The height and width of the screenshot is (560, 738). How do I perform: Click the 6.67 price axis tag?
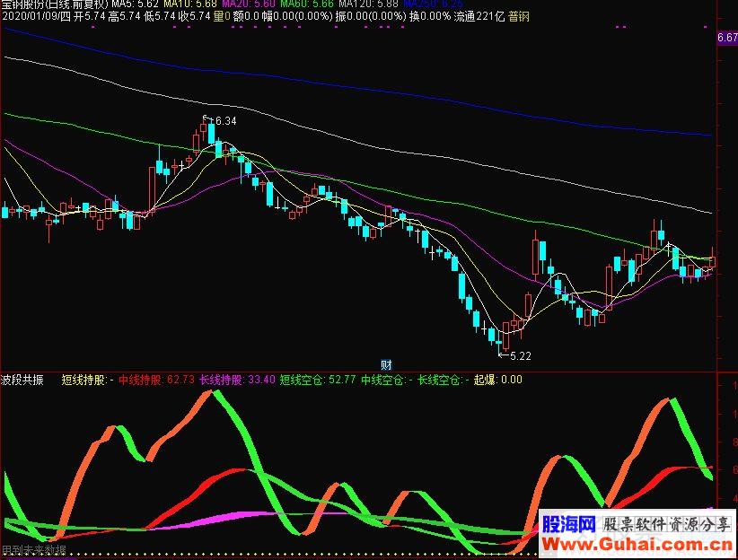click(x=727, y=38)
